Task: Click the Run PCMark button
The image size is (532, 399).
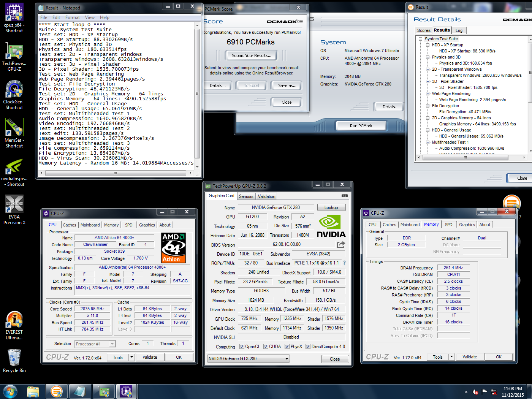Action: 361,126
